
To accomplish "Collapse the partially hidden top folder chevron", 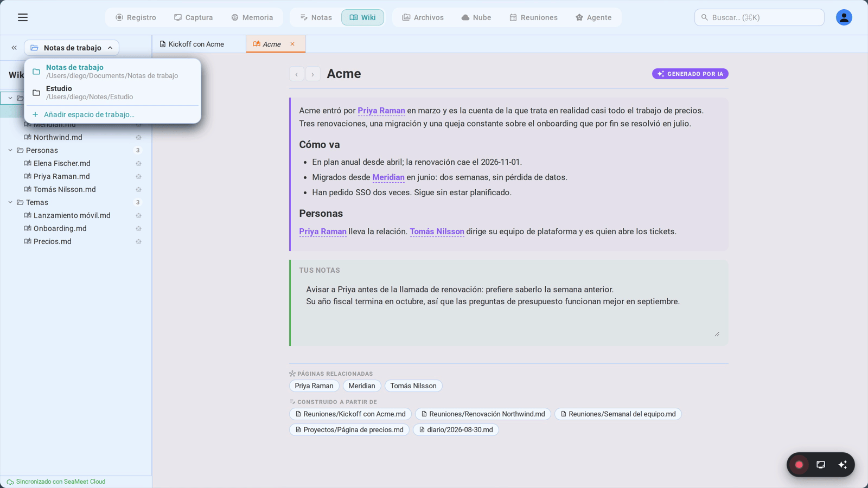I will click(x=10, y=98).
